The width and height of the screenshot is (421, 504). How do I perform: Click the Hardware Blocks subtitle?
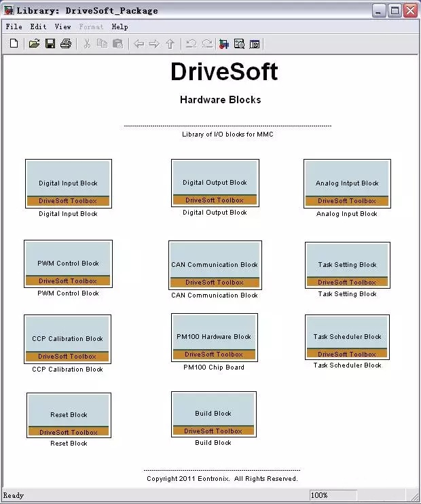tap(221, 100)
